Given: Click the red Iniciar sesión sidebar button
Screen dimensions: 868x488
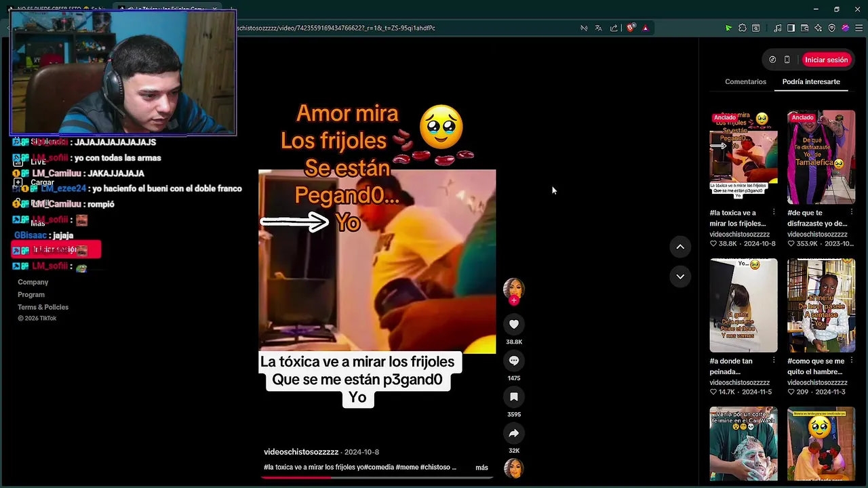Looking at the screenshot, I should [56, 249].
